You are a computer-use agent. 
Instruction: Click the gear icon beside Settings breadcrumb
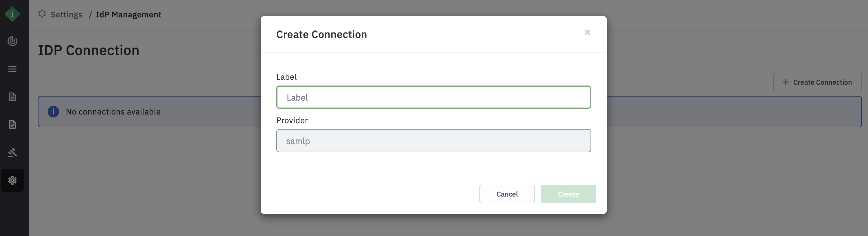[42, 14]
